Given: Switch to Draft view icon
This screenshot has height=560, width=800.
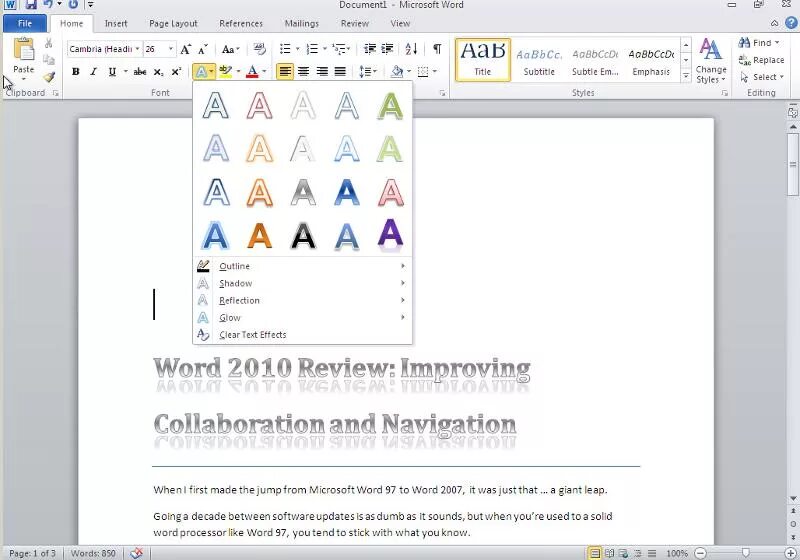Looking at the screenshot, I should point(652,553).
